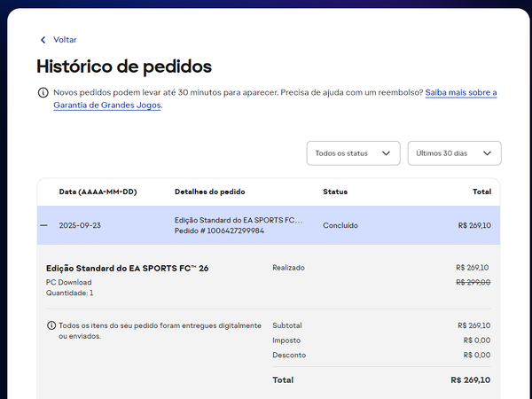Click the bold Total label in summary

click(x=283, y=380)
